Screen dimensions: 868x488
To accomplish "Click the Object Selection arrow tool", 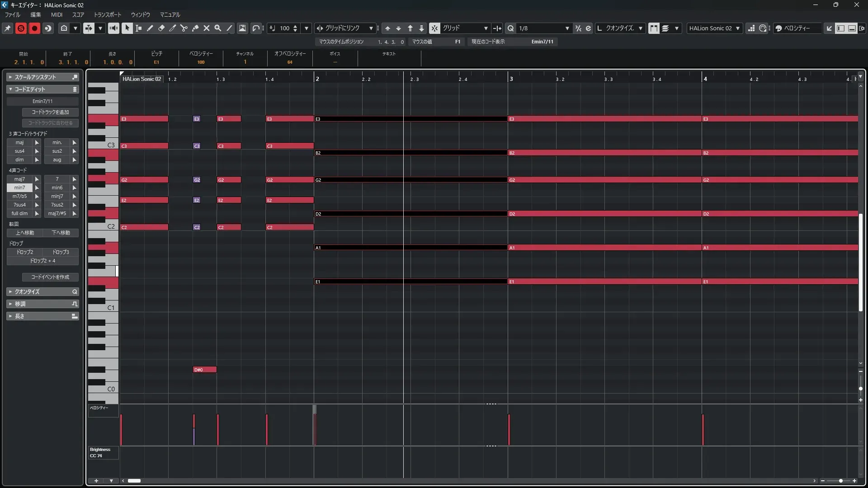I will pyautogui.click(x=127, y=28).
